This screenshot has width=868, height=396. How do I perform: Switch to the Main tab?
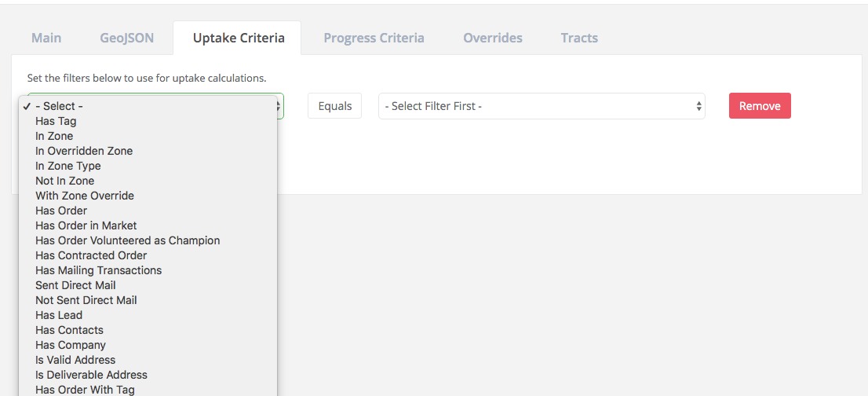tap(46, 38)
